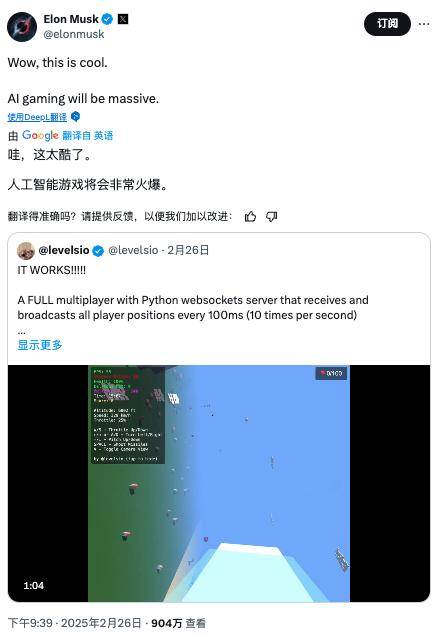Click the DeepL logo icon
Screen dimensions: 440x637
click(76, 117)
